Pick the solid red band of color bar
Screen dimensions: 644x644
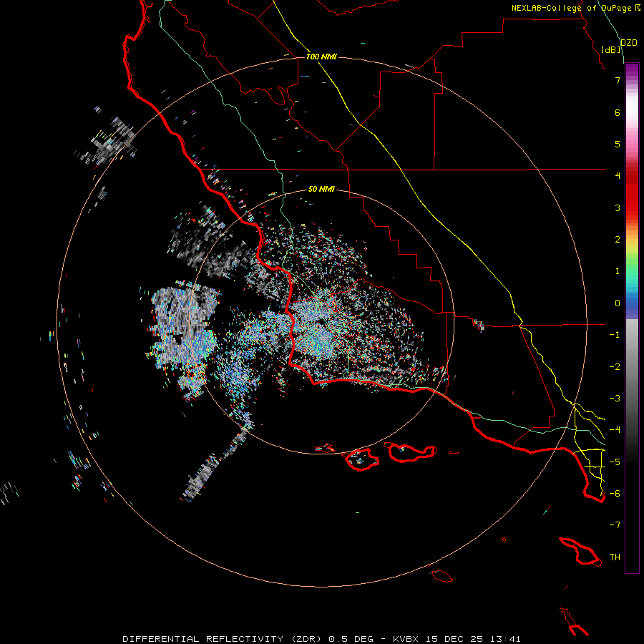(632, 197)
